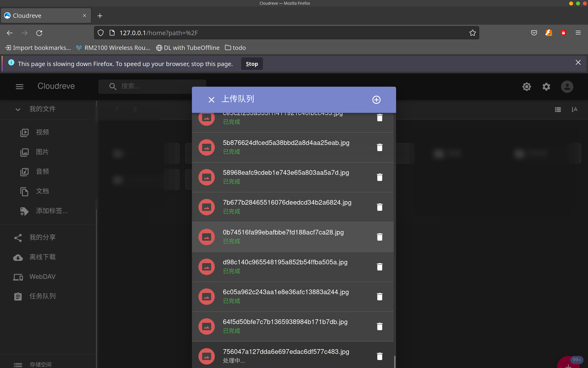Image resolution: width=588 pixels, height=368 pixels.
Task: Bookmark this page with star icon
Action: click(x=472, y=33)
